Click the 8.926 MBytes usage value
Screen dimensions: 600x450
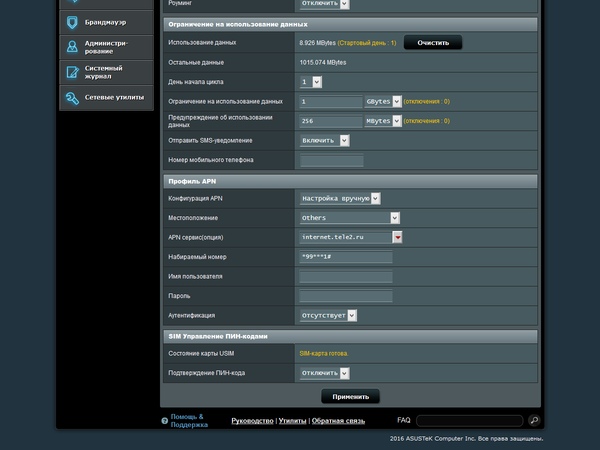tap(317, 43)
